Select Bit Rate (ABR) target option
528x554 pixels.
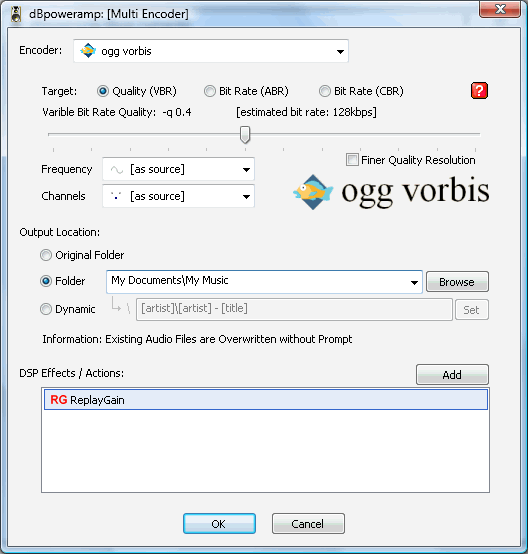click(x=210, y=91)
